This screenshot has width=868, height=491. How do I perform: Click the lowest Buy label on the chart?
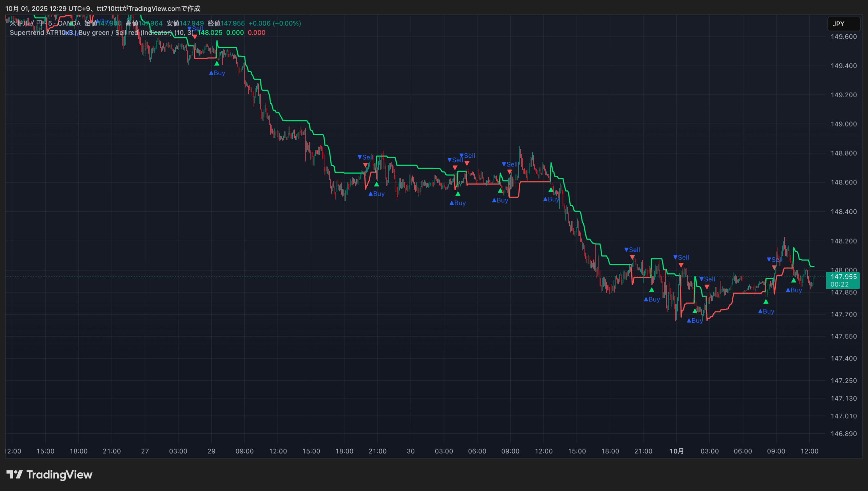coord(695,320)
